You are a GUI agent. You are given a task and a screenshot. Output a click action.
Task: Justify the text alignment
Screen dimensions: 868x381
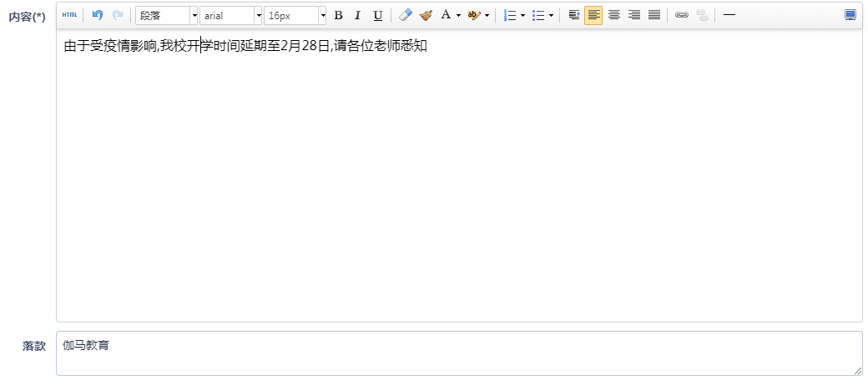[654, 16]
